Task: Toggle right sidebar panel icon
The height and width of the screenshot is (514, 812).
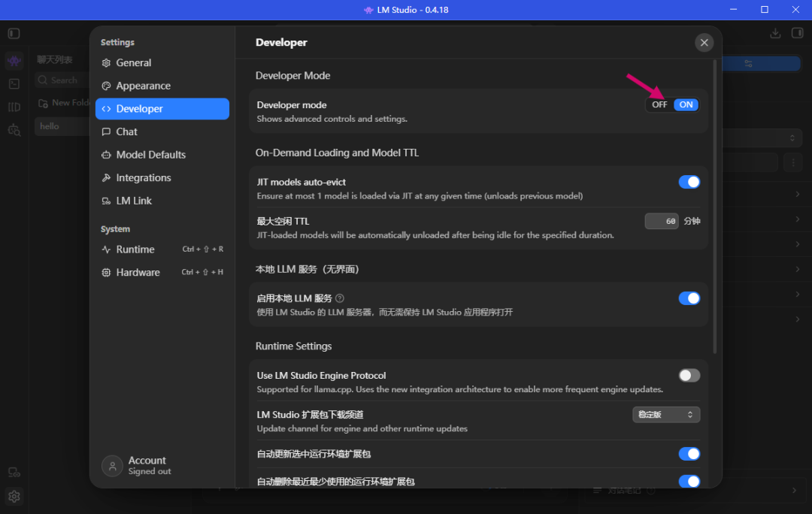Action: (x=797, y=33)
